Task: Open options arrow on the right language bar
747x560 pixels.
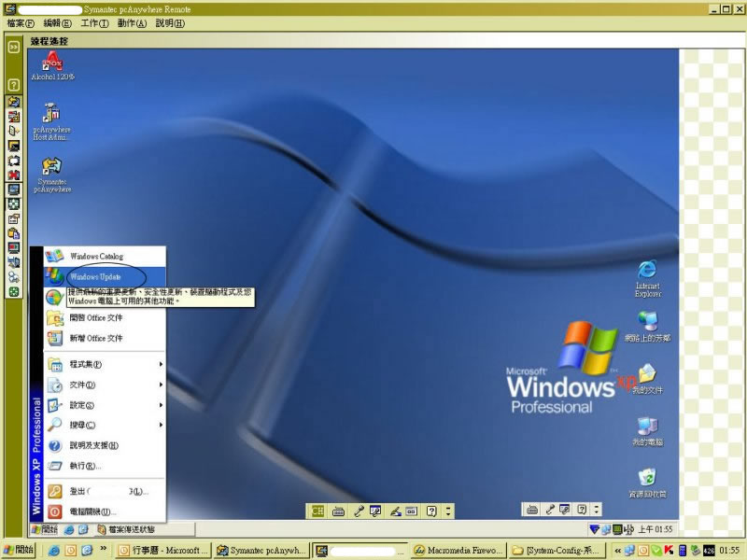Action: coord(596,510)
